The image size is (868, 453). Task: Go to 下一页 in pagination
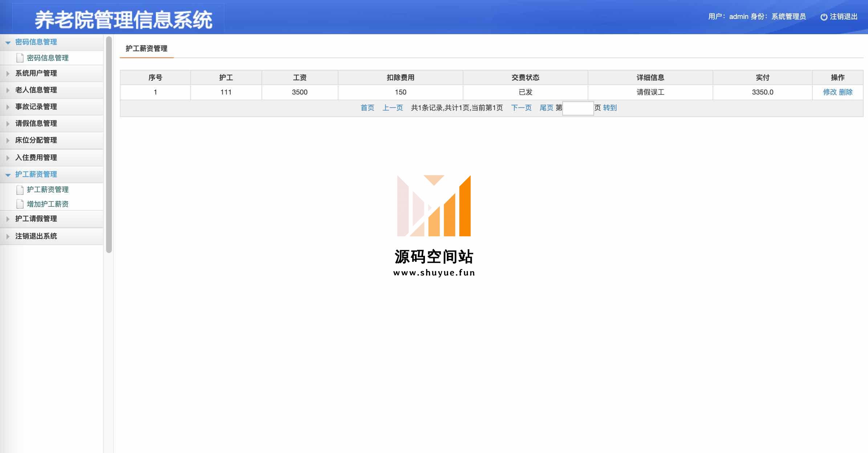[x=521, y=108]
